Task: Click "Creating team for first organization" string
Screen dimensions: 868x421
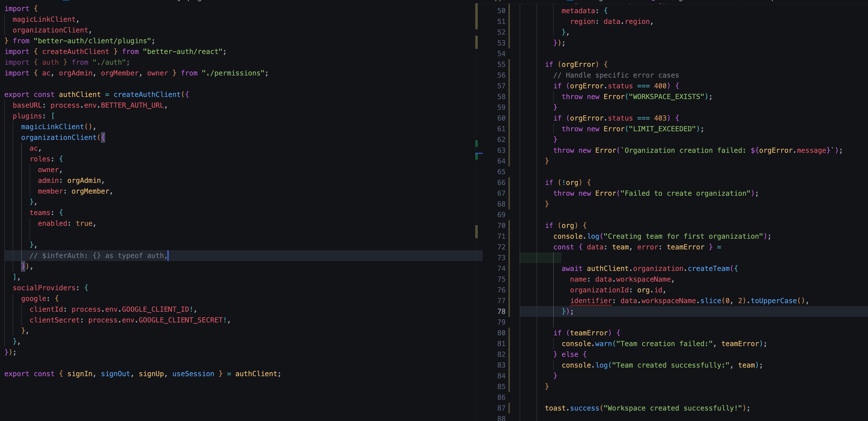Action: tap(683, 236)
